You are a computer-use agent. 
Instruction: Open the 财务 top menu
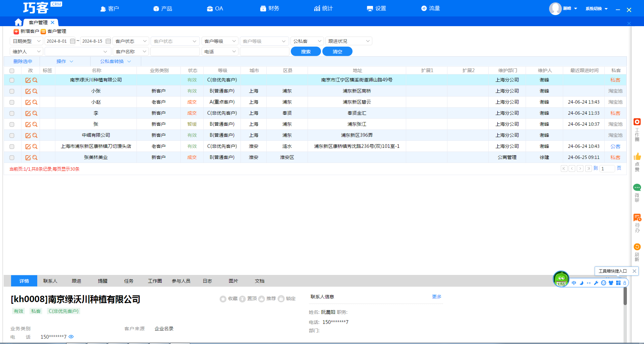click(x=270, y=8)
